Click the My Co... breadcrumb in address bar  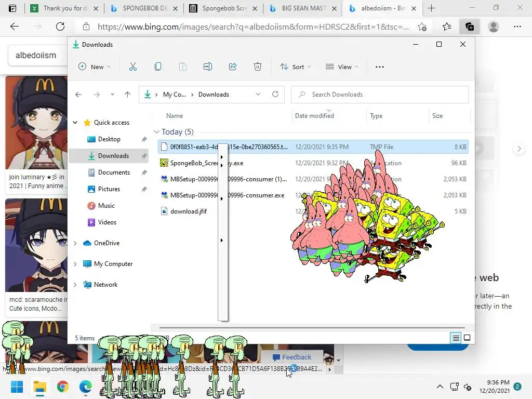coord(175,95)
